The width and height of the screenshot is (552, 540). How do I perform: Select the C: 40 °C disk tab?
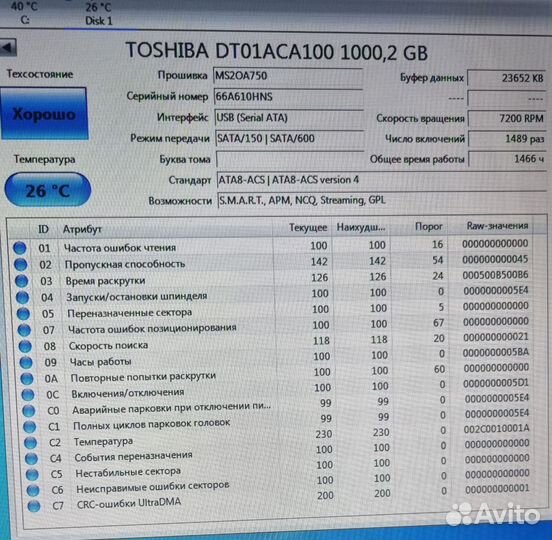[x=24, y=13]
